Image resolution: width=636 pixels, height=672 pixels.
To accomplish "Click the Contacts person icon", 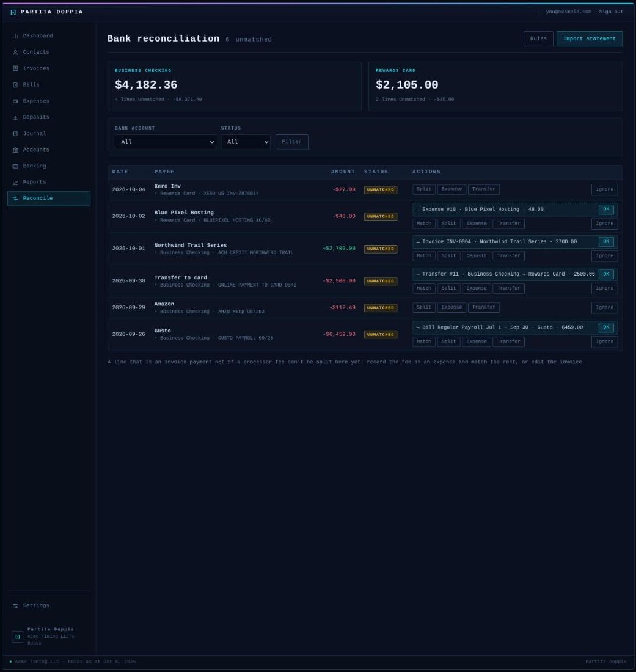I will (x=15, y=53).
